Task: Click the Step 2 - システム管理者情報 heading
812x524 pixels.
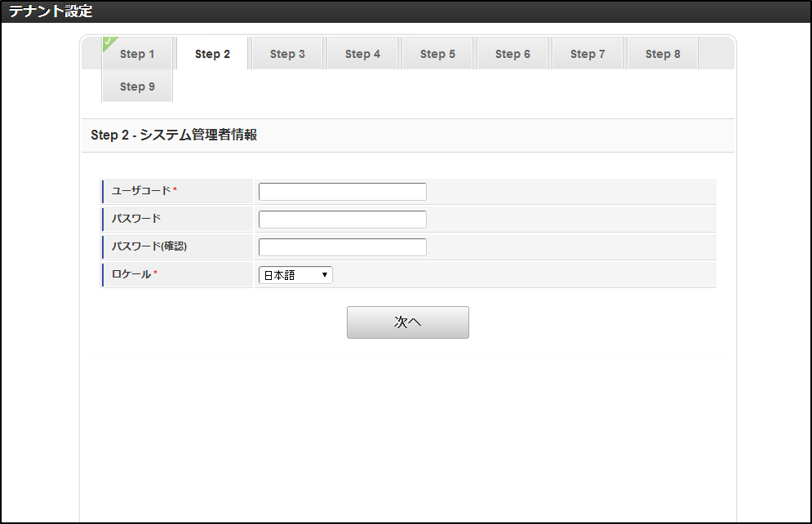Action: (174, 135)
